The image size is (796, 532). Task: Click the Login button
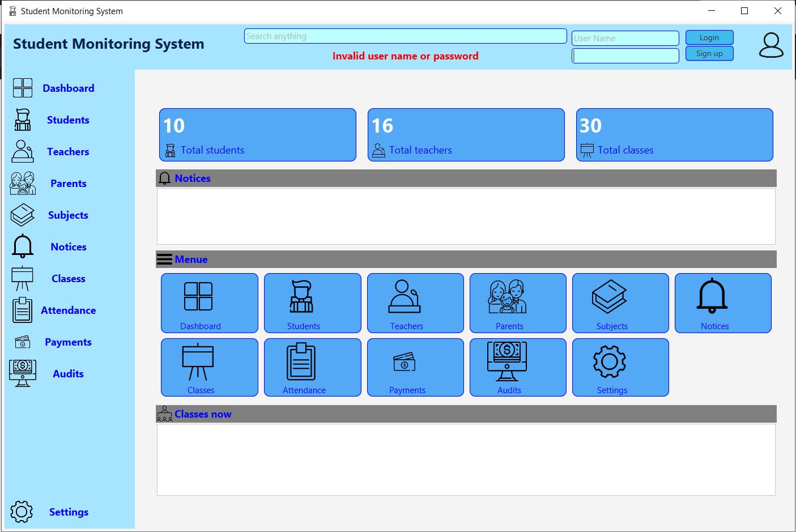709,37
